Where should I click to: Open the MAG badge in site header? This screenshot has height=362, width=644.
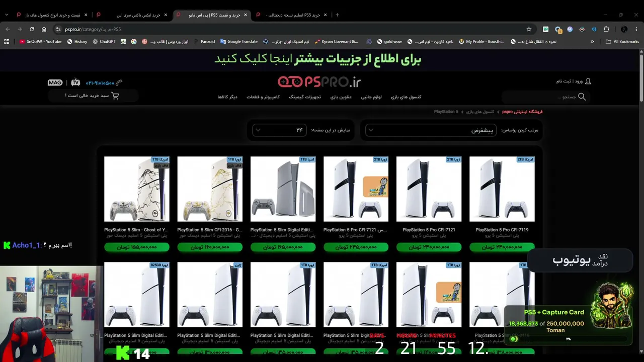click(55, 82)
